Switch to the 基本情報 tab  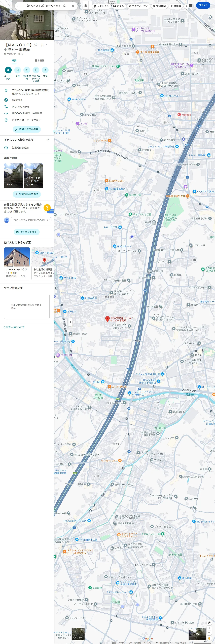click(39, 61)
